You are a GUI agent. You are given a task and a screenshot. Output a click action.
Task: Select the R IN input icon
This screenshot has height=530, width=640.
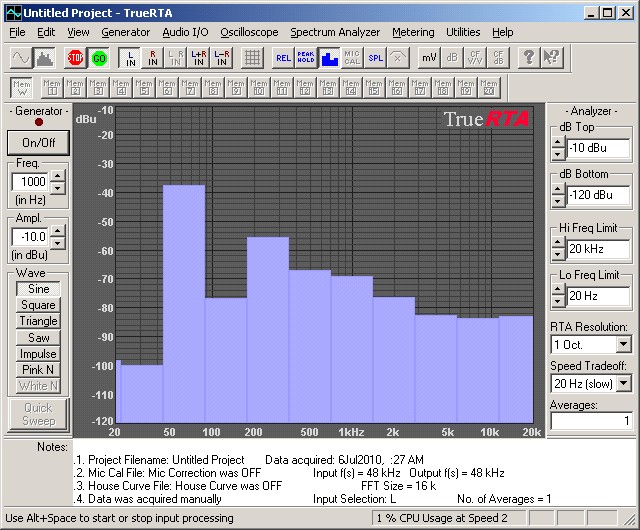(x=153, y=57)
